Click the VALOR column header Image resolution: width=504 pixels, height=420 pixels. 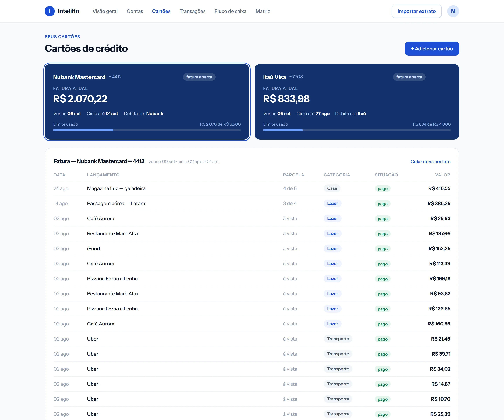coord(443,175)
